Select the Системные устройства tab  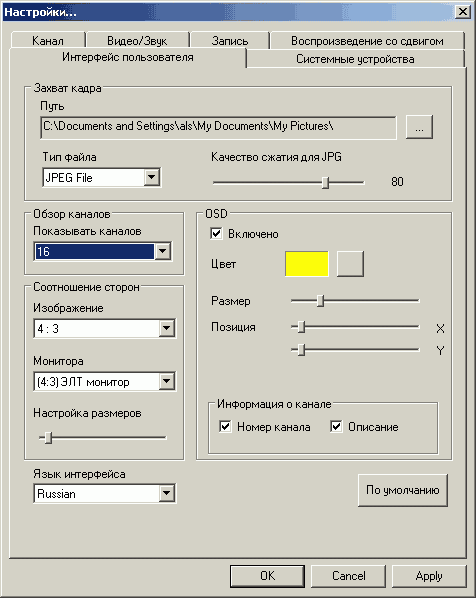(355, 59)
